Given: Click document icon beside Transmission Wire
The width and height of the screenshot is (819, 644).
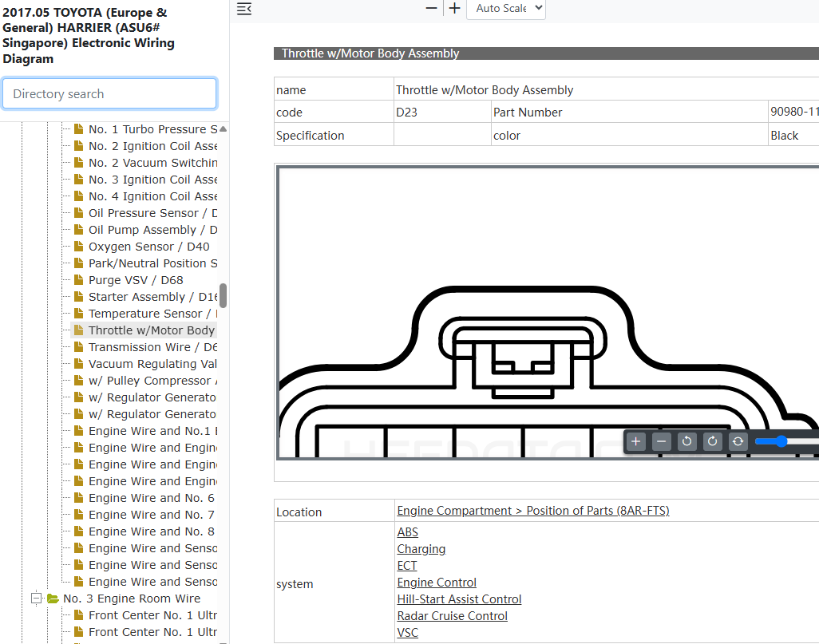Looking at the screenshot, I should click(x=78, y=346).
